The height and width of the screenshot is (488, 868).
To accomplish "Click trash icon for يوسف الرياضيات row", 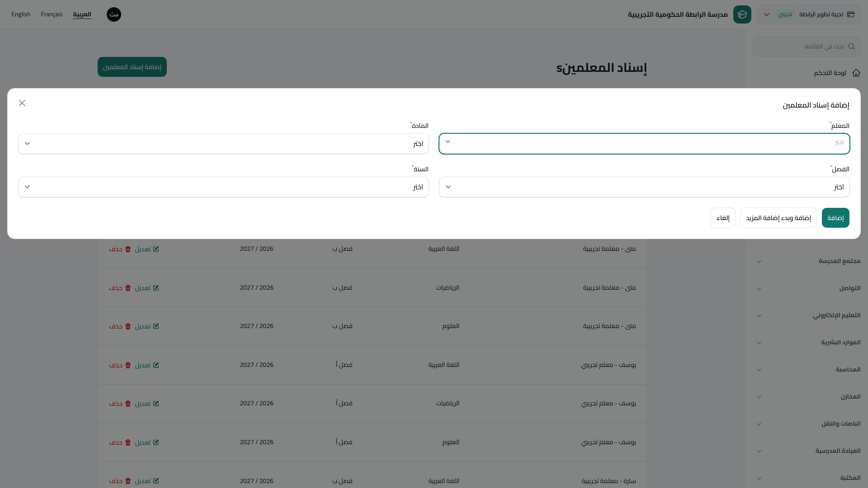I will (x=128, y=404).
